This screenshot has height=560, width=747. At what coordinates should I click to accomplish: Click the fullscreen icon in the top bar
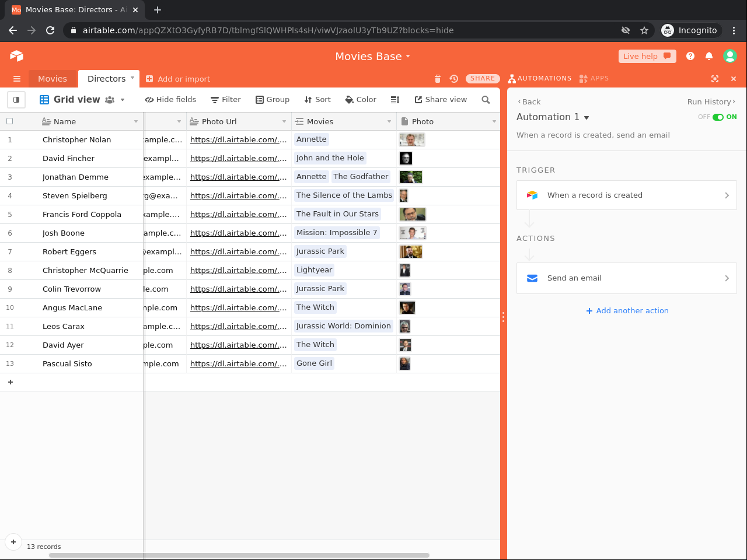715,79
